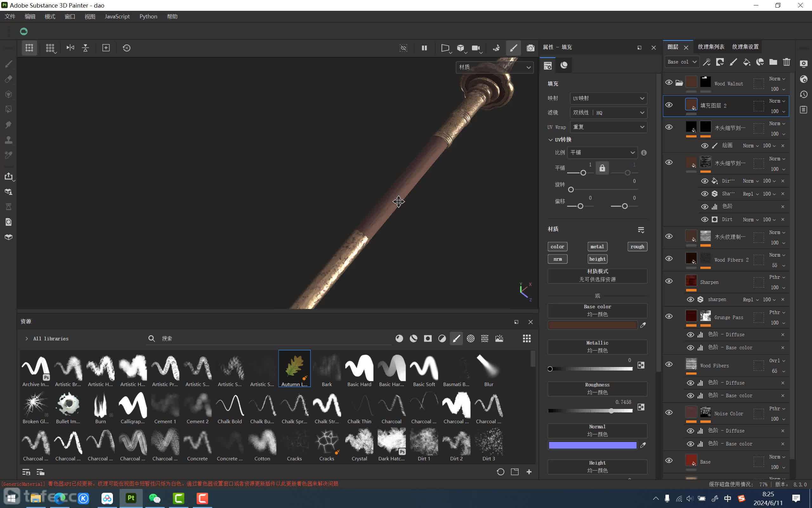Hide the Sharpen layer
Screen dimensions: 812x508
point(669,281)
